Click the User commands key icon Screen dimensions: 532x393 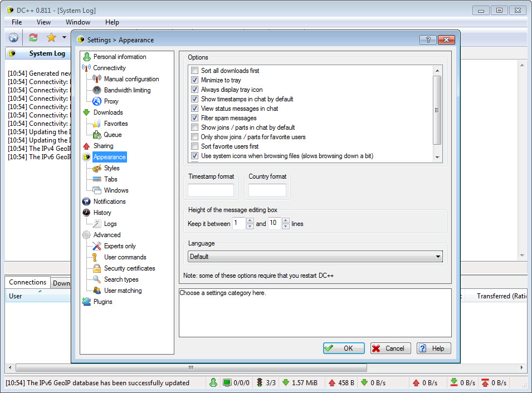click(x=95, y=257)
